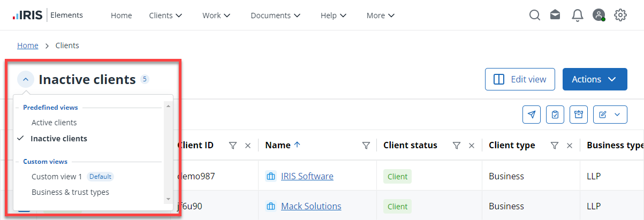
Task: Open the notifications bell
Action: pos(577,16)
